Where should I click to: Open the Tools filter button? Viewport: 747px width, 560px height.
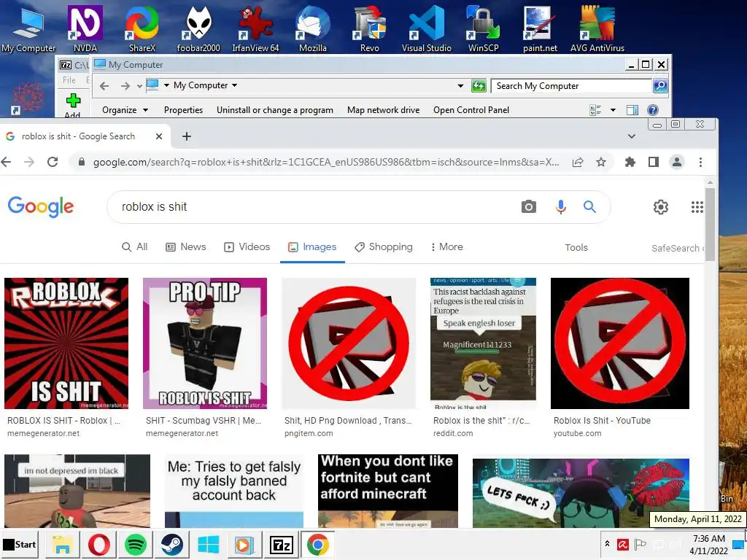pyautogui.click(x=576, y=248)
